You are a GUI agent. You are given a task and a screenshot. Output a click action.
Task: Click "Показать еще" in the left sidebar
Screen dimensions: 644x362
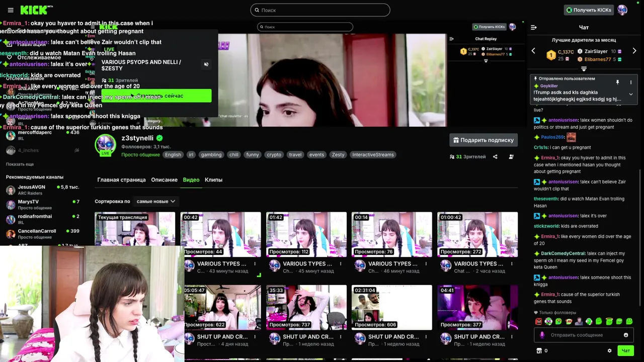20,164
